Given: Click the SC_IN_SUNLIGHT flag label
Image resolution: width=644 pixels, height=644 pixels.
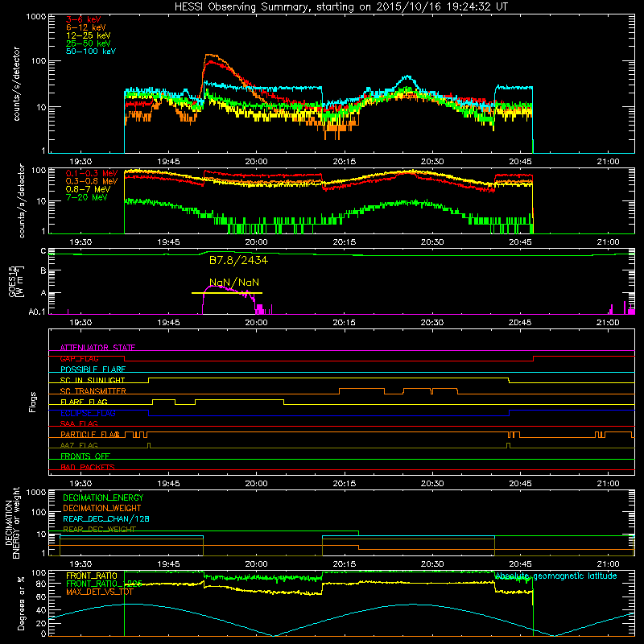Looking at the screenshot, I should tap(93, 380).
